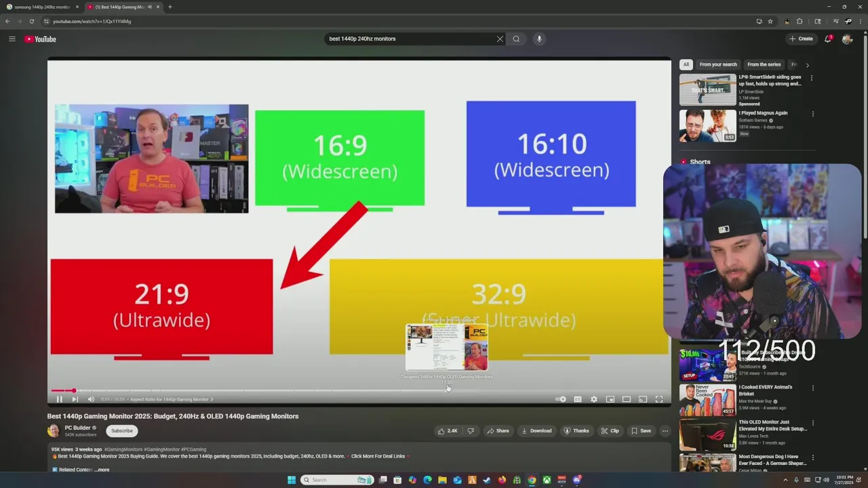The image size is (868, 488).
Task: Pause the video
Action: [59, 399]
